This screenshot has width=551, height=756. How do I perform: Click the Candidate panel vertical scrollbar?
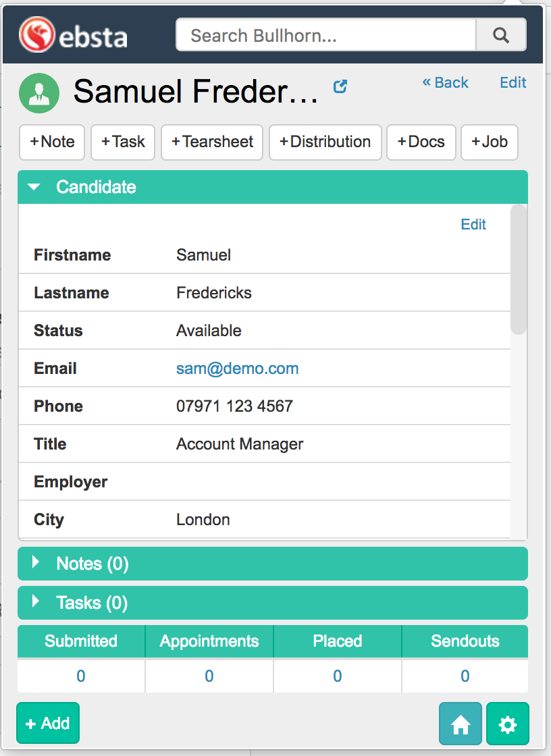[x=518, y=270]
